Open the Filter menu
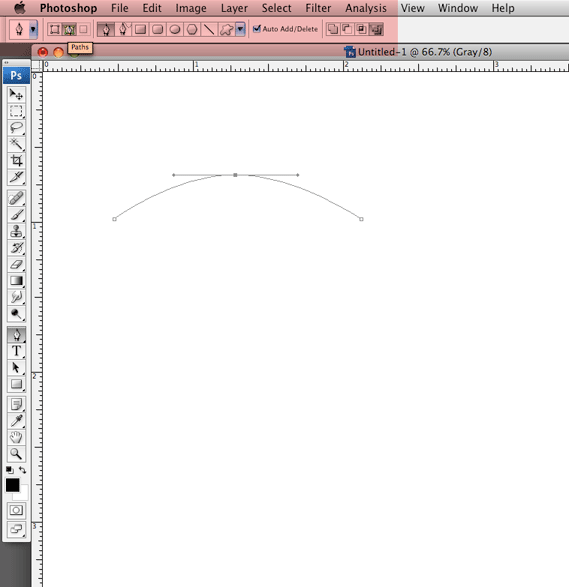This screenshot has width=569, height=587. pos(318,8)
